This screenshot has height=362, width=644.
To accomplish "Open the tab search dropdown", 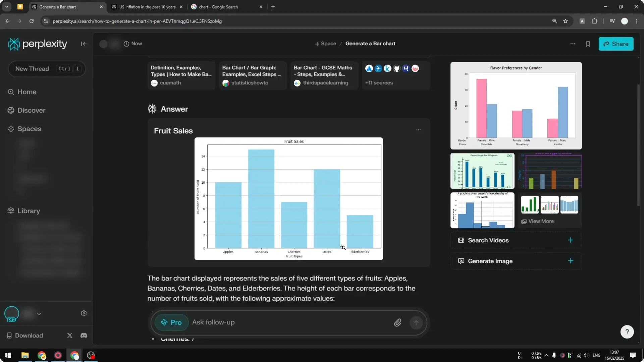I will 6,6.
